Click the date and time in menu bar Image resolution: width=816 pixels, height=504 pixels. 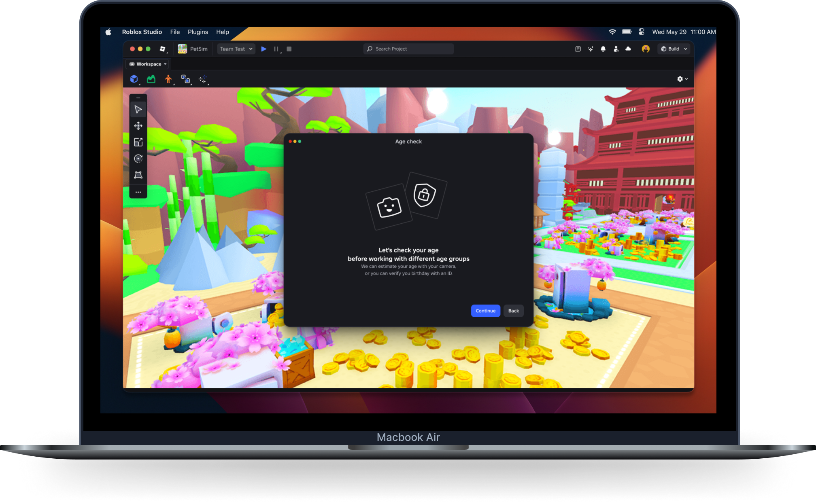pyautogui.click(x=684, y=32)
